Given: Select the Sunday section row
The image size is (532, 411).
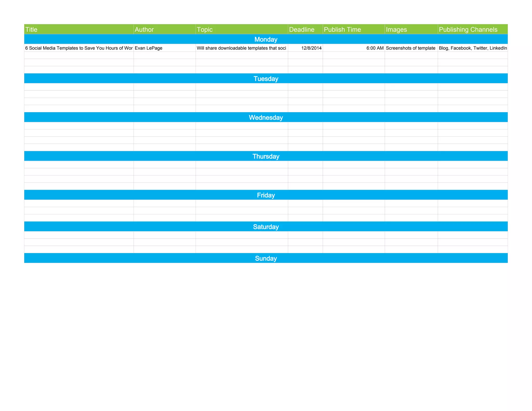Looking at the screenshot, I should click(266, 258).
